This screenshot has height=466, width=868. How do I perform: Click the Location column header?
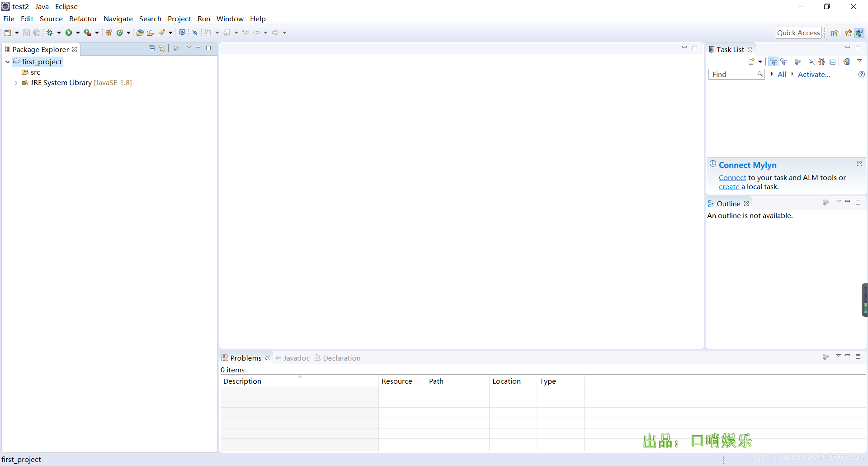(x=513, y=381)
